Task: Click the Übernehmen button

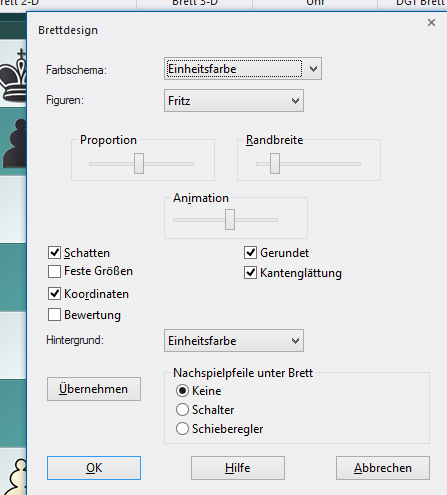Action: coord(94,389)
